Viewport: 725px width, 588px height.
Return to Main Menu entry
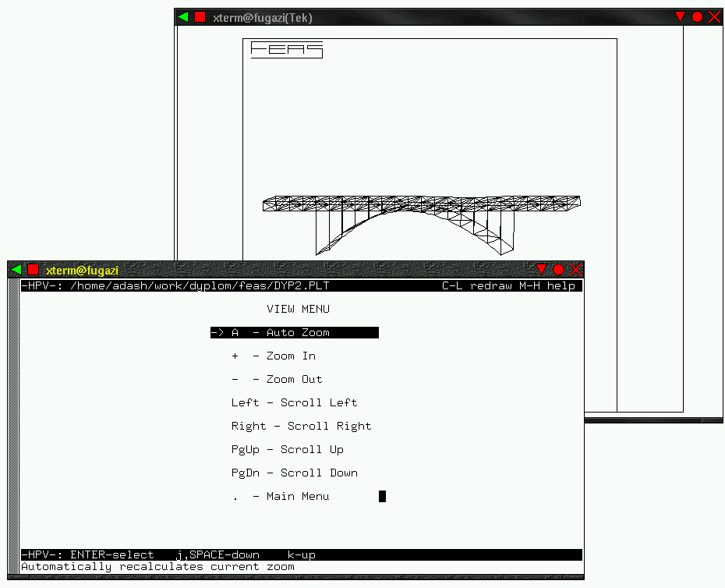click(x=281, y=497)
